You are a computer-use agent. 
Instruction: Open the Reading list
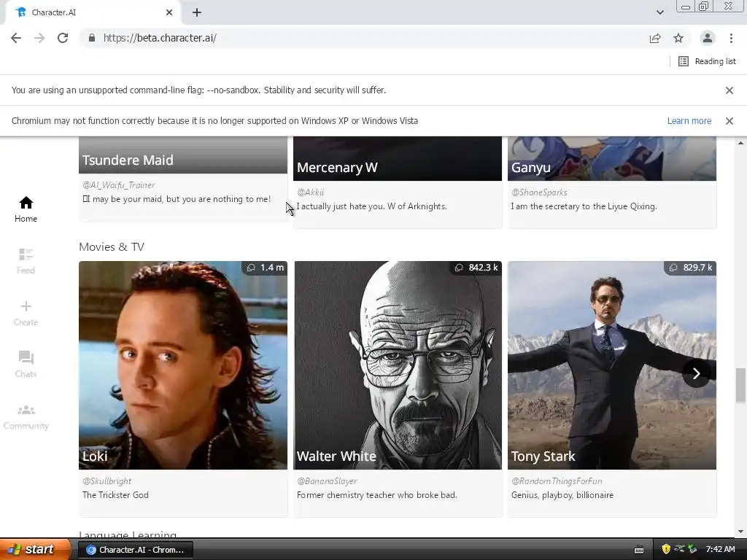pos(707,61)
